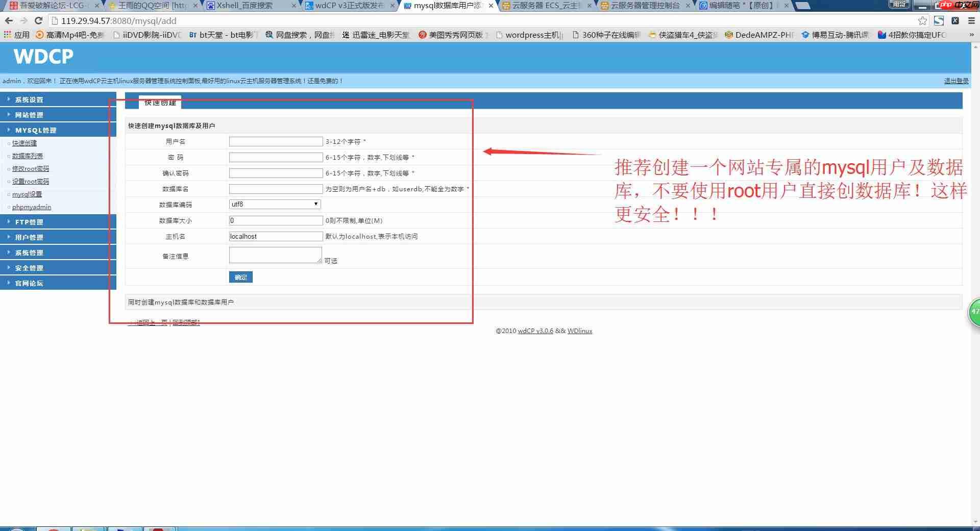Click the 确定 submit button
Viewport: 980px width, 531px height.
(x=240, y=277)
